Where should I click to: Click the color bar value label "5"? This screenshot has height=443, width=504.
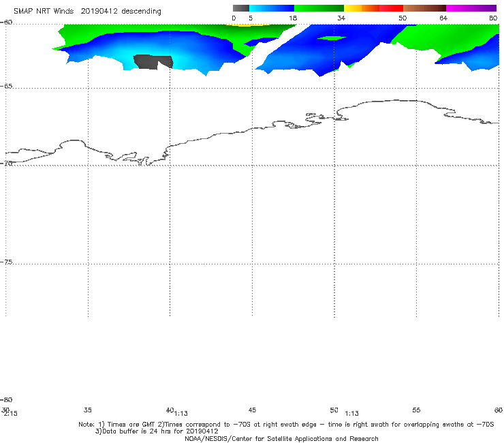pyautogui.click(x=251, y=18)
